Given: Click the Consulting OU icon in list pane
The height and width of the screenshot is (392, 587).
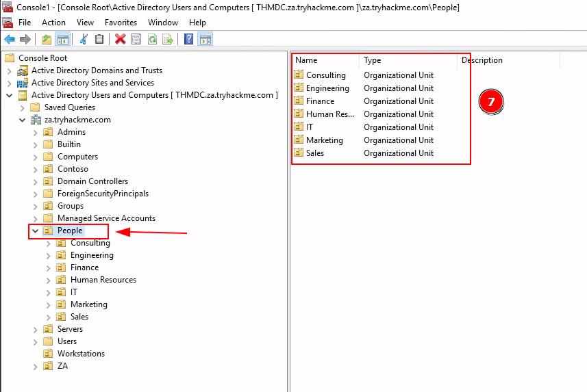Looking at the screenshot, I should point(299,75).
